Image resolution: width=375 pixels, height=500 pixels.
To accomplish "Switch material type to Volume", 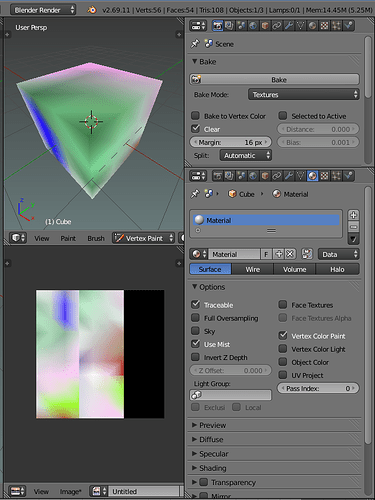I will 295,269.
